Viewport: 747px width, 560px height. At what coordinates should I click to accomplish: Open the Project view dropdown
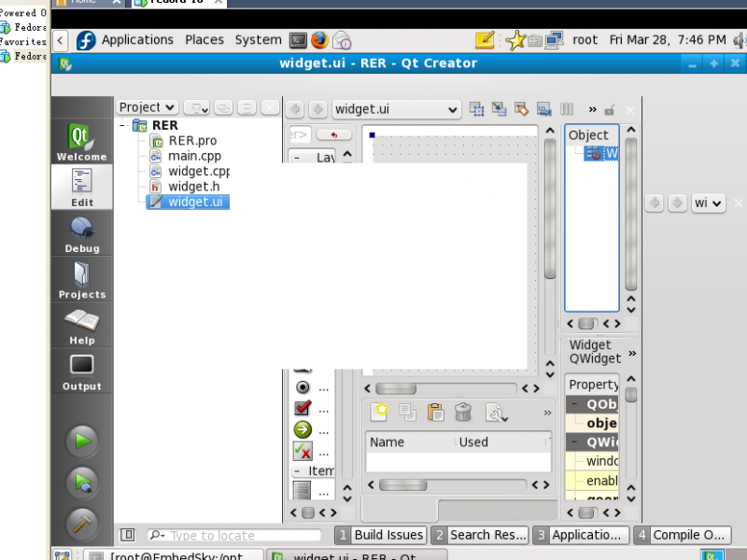point(148,107)
